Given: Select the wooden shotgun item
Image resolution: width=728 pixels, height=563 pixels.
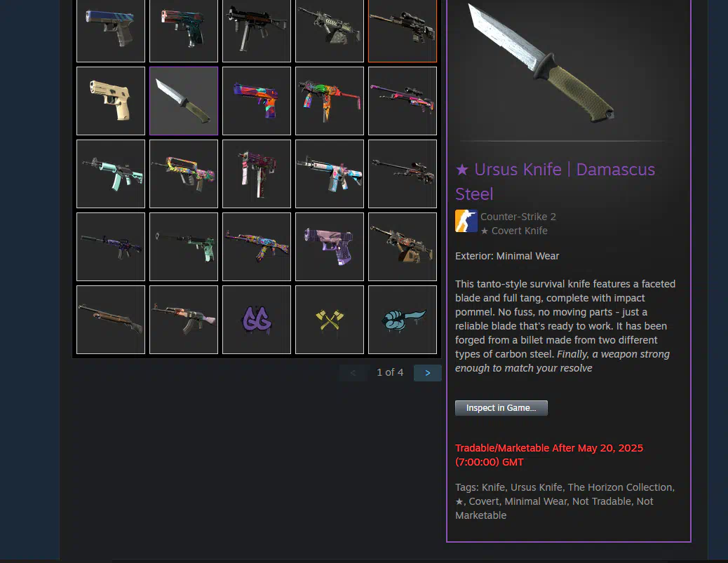Looking at the screenshot, I should tap(111, 319).
